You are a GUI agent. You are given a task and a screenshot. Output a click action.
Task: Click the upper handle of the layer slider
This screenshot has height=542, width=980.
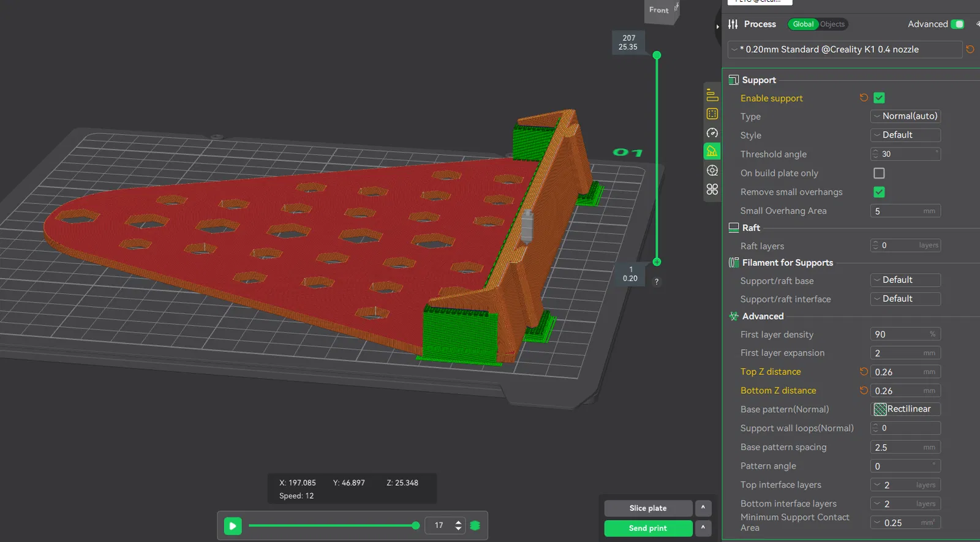tap(657, 55)
